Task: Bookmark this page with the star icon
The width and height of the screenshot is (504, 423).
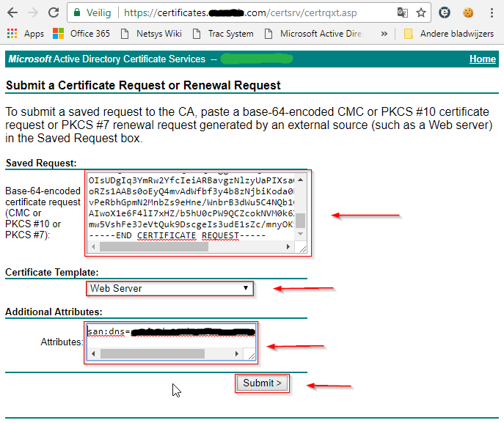Action: tap(421, 12)
